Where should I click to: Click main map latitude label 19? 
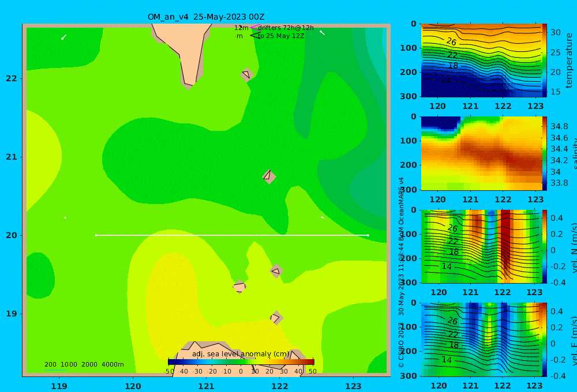tap(12, 314)
